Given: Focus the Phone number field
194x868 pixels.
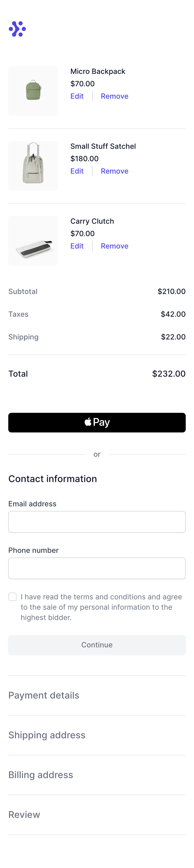Looking at the screenshot, I should (x=97, y=568).
